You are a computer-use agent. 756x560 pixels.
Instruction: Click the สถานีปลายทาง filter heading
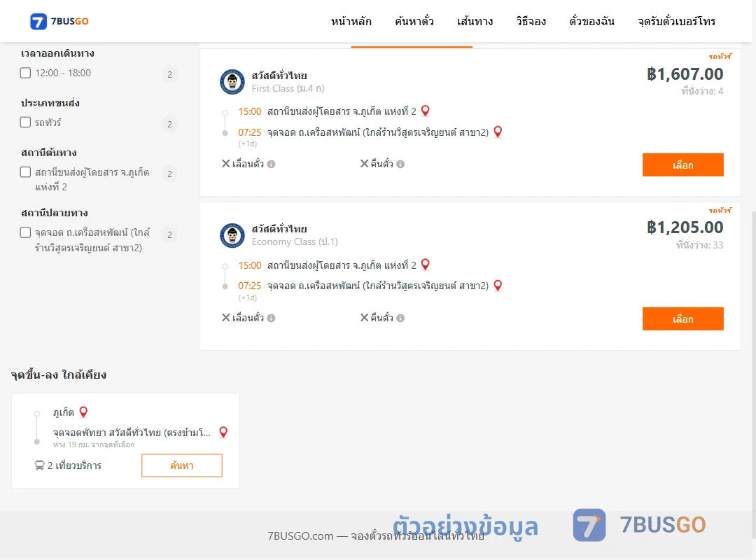click(x=55, y=213)
